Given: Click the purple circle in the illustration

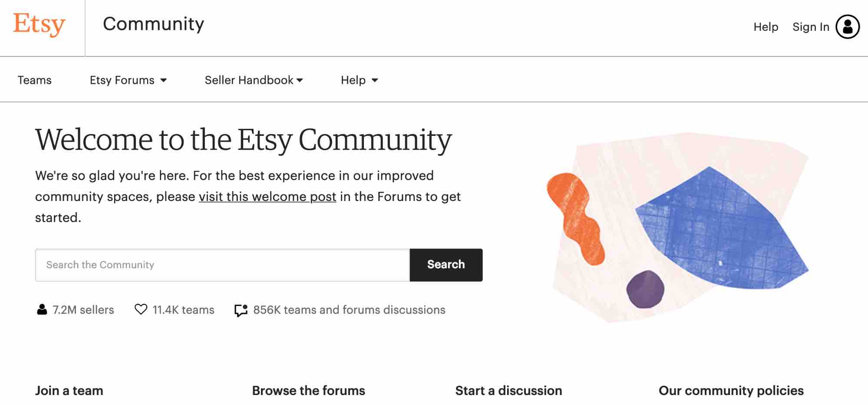Looking at the screenshot, I should pos(645,289).
